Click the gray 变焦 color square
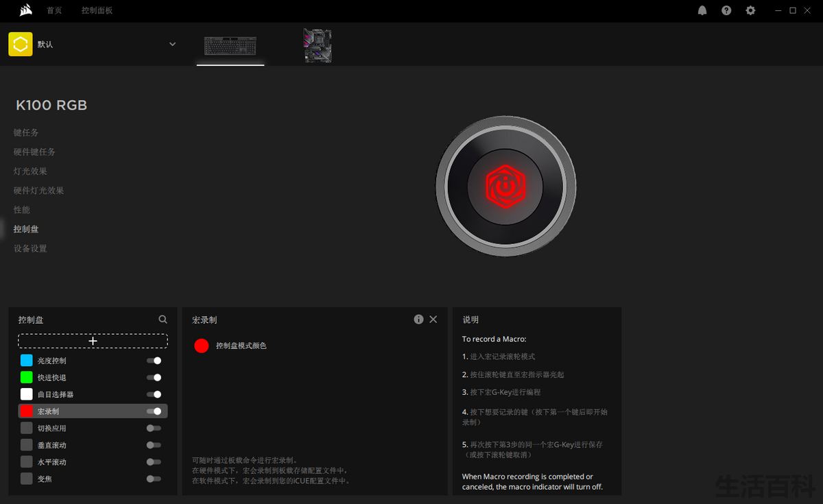This screenshot has height=504, width=823. (x=26, y=479)
